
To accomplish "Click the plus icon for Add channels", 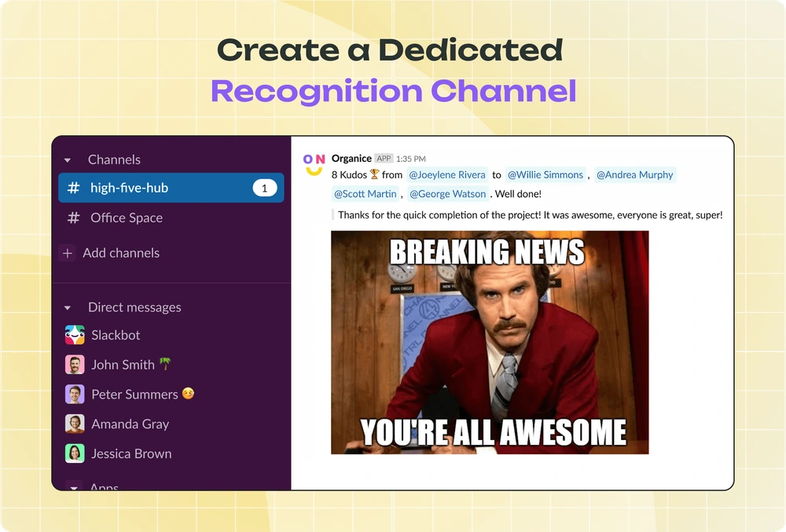I will tap(67, 253).
